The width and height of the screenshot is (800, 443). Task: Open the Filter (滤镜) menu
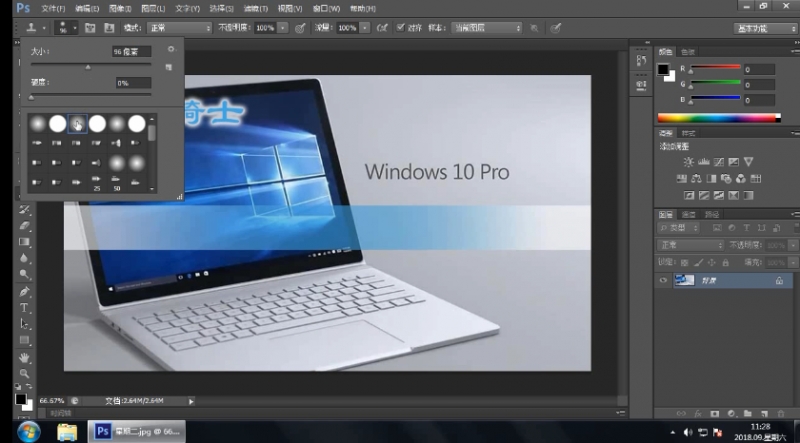pyautogui.click(x=256, y=9)
